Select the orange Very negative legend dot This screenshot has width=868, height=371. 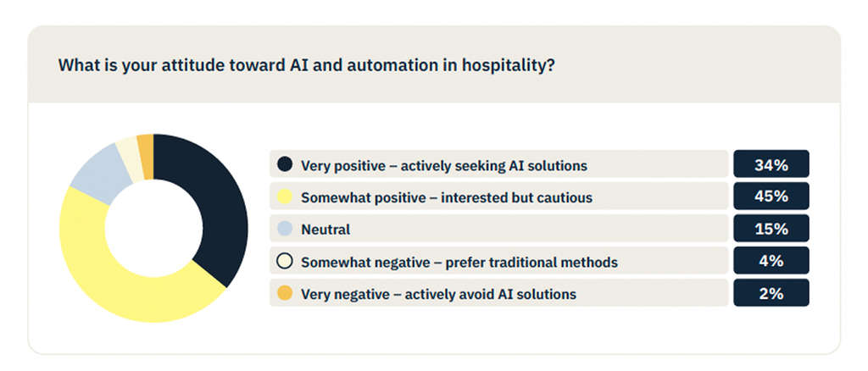click(285, 293)
